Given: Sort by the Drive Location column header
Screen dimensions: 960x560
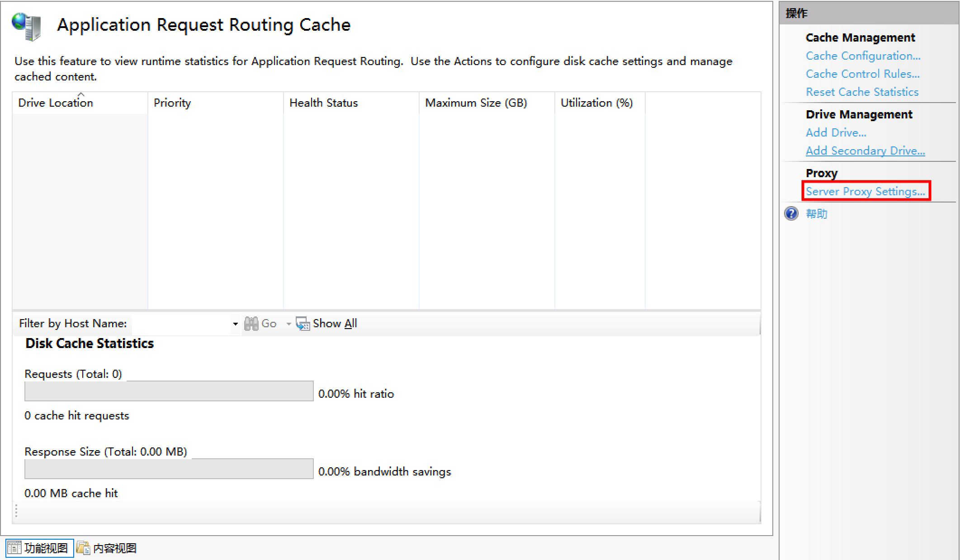Looking at the screenshot, I should [56, 103].
